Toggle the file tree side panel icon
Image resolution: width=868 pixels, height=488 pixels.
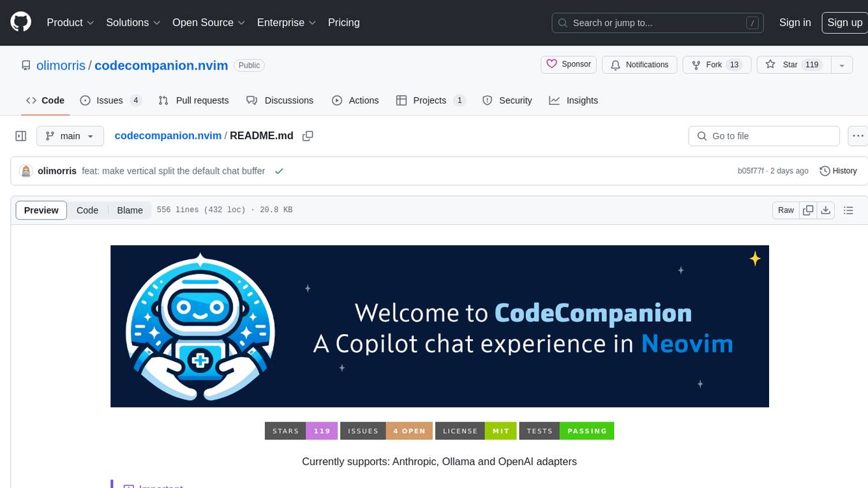21,136
